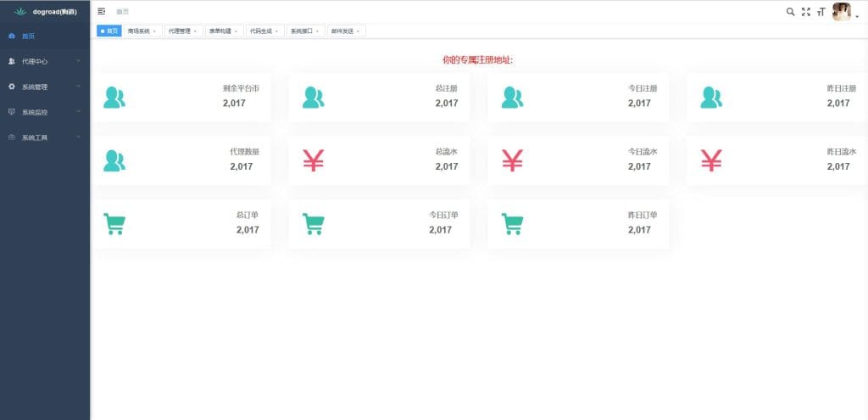Close the 邮件发送 tab
The width and height of the screenshot is (868, 420).
358,31
